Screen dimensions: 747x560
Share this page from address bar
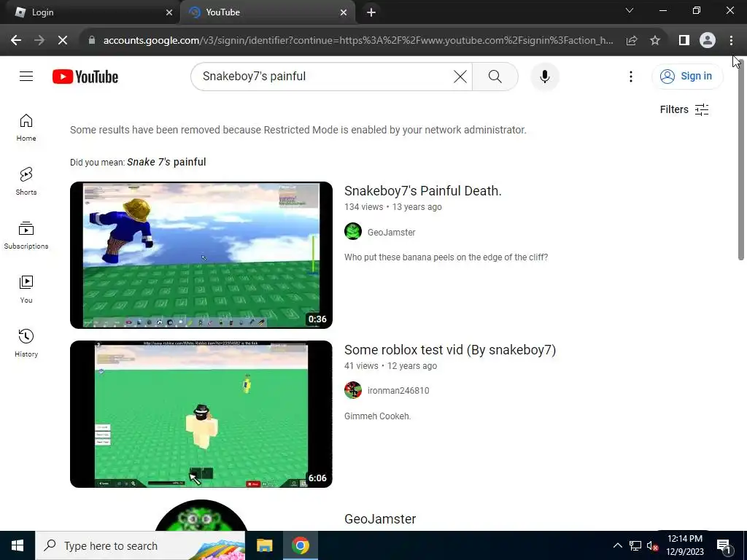(632, 40)
